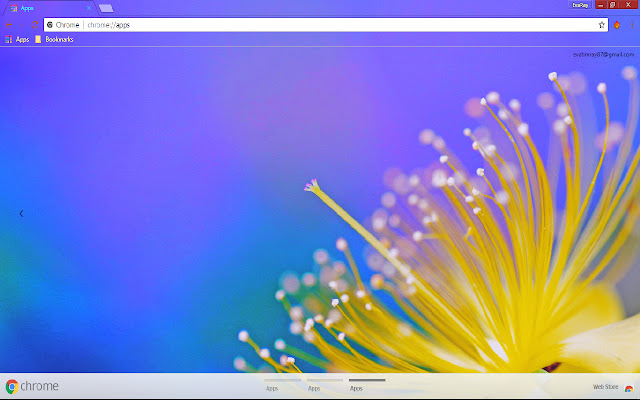Select the Apps browser tab
Image resolution: width=640 pixels, height=400 pixels.
(x=49, y=8)
